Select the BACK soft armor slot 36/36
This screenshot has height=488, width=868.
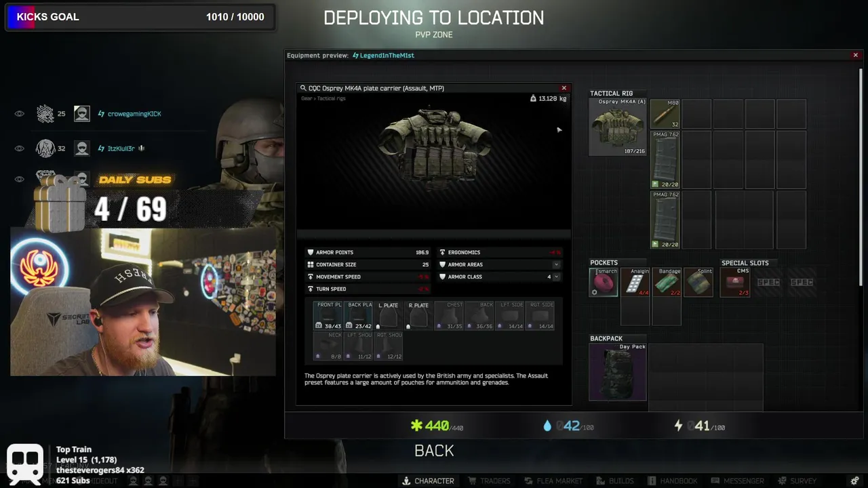pos(479,316)
